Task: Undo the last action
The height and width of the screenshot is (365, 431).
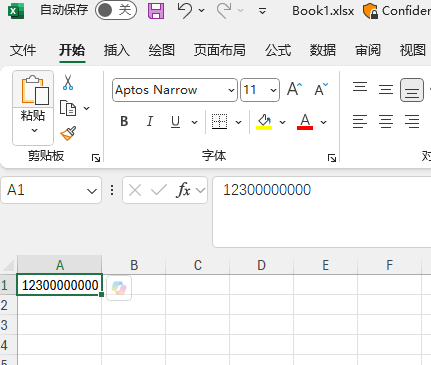Action: 184,11
